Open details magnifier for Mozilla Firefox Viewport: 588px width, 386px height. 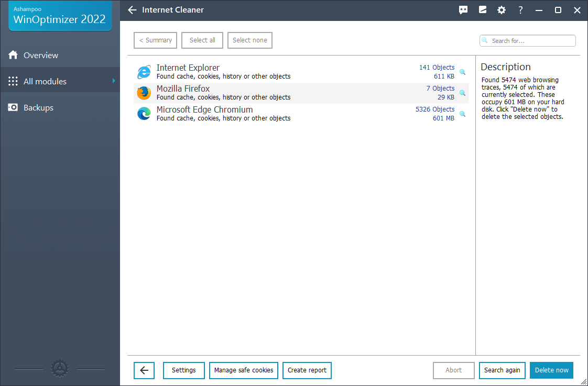[462, 93]
